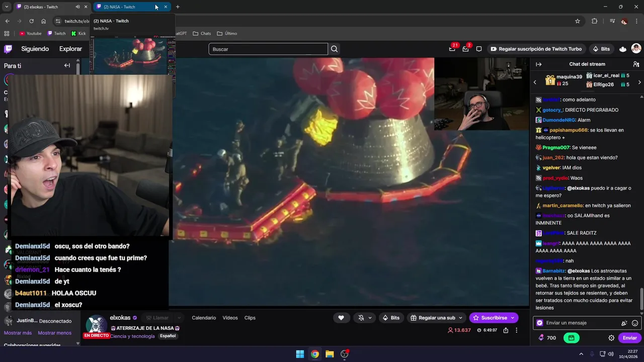Collapse the stream chat panel
The height and width of the screenshot is (362, 644).
coord(538,64)
